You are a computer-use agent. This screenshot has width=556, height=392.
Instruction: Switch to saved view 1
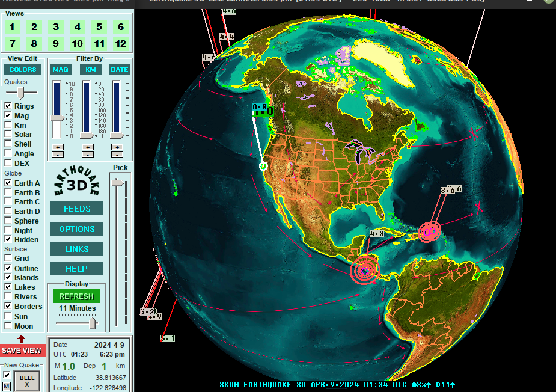[13, 27]
